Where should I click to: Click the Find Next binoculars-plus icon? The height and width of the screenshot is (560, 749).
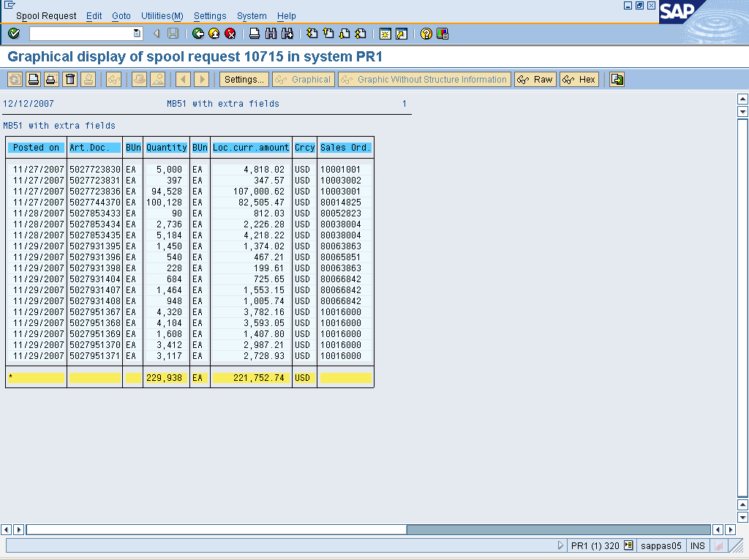[287, 34]
